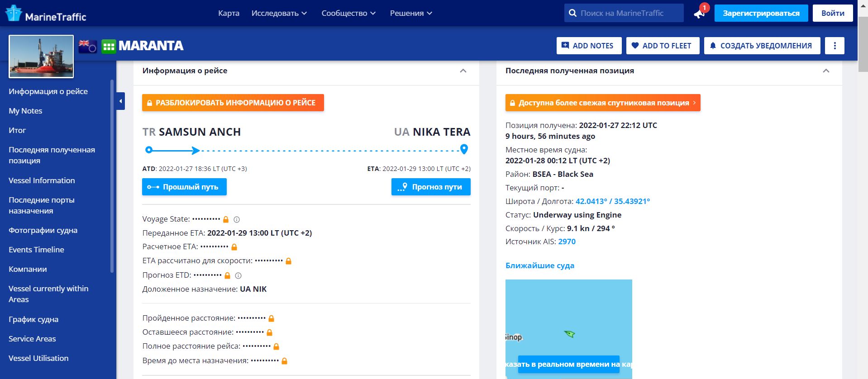Expand the Решения dropdown menu
The image size is (868, 379).
[x=411, y=14]
